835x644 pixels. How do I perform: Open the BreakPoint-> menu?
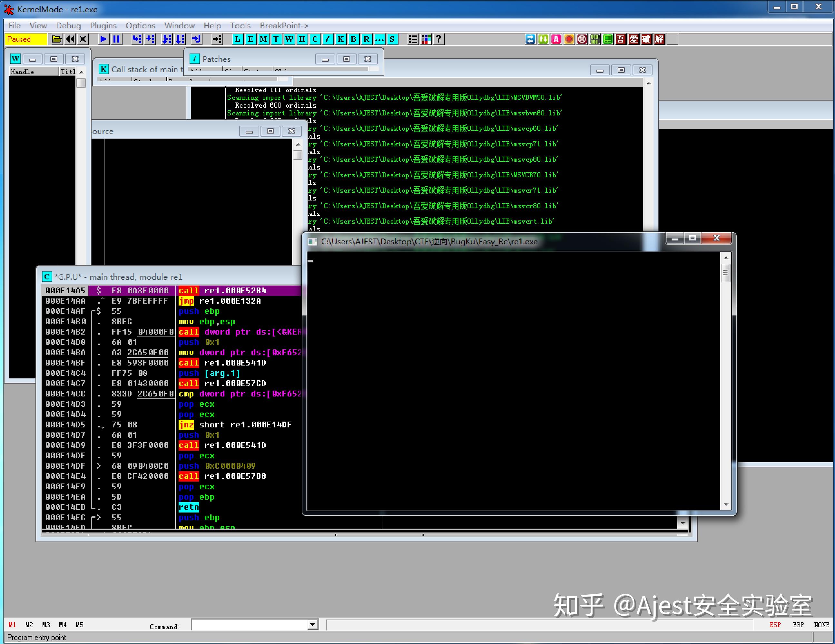[x=284, y=25]
